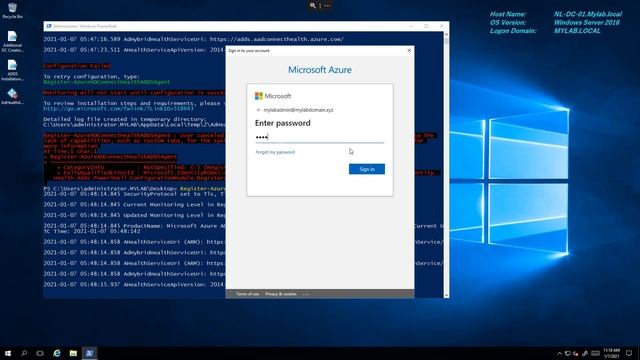This screenshot has width=640, height=360.
Task: Show hidden system tray icons chevron
Action: click(x=559, y=353)
